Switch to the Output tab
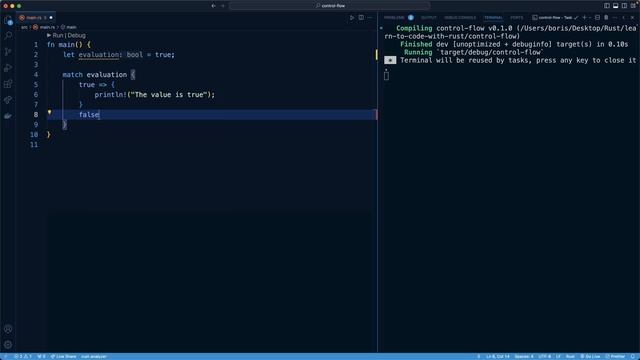The image size is (640, 360). pos(429,18)
